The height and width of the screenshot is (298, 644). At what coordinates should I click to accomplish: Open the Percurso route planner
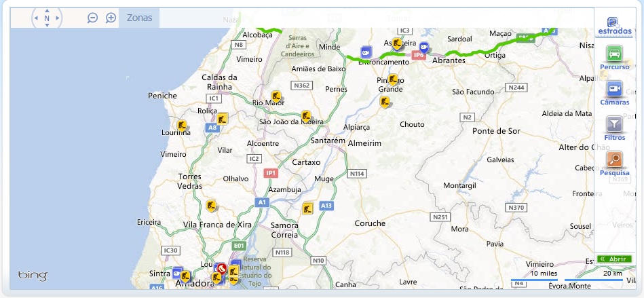[614, 58]
